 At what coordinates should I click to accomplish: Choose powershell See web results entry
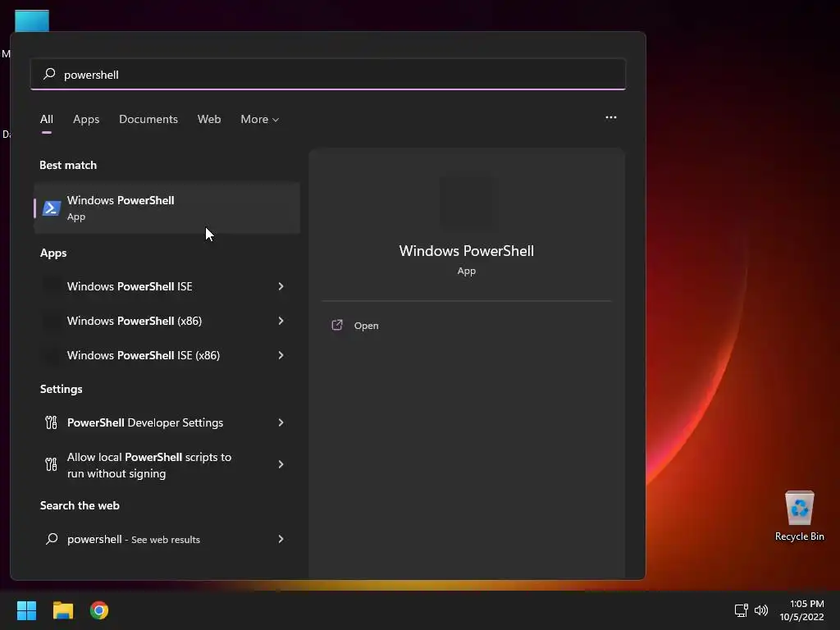coord(167,539)
